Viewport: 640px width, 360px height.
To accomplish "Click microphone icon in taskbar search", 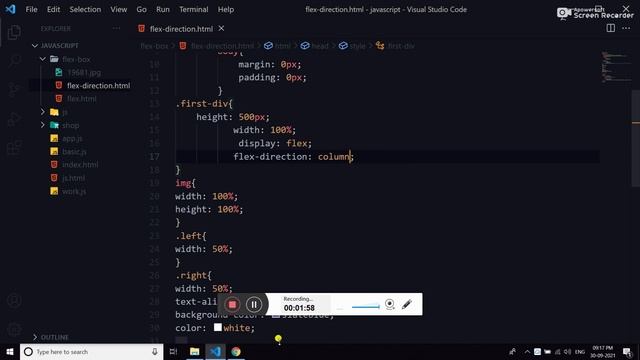I will click(155, 352).
